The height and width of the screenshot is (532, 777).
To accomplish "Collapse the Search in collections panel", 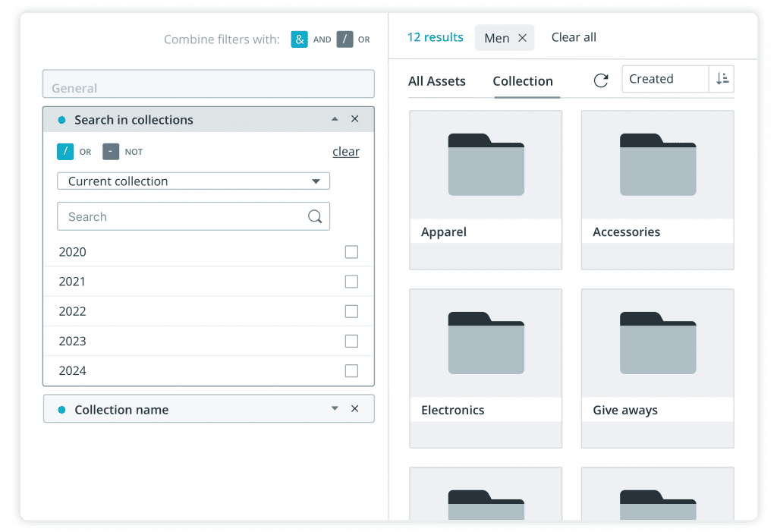I will click(335, 119).
